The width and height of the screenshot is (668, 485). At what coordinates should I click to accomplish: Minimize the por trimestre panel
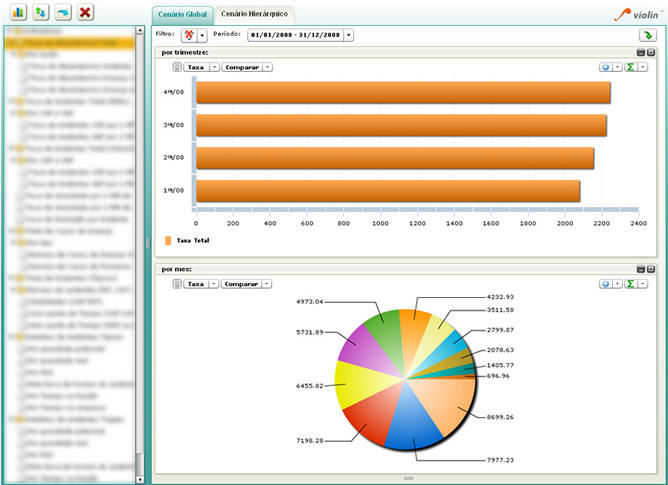coord(641,52)
